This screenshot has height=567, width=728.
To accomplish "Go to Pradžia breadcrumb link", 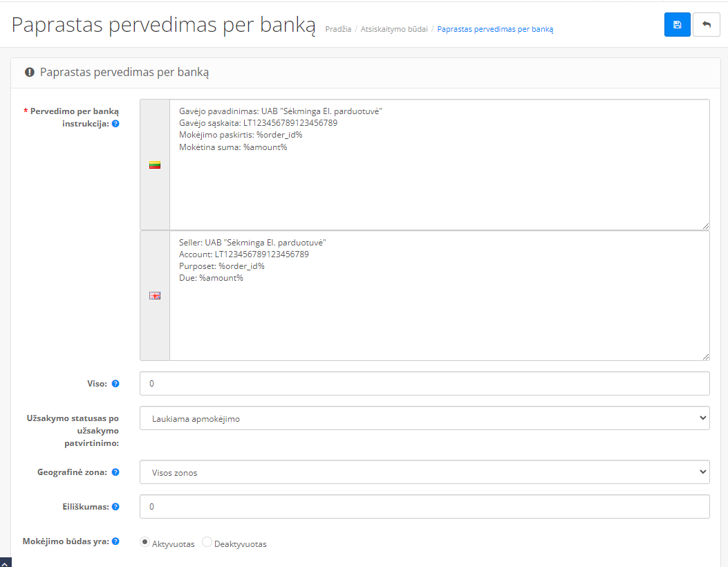I will click(x=338, y=29).
